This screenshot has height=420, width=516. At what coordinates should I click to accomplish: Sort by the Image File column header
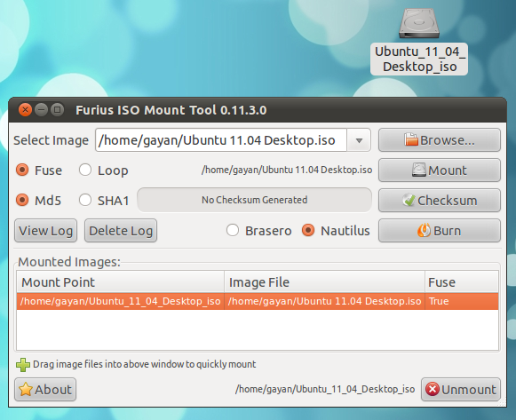tap(324, 281)
